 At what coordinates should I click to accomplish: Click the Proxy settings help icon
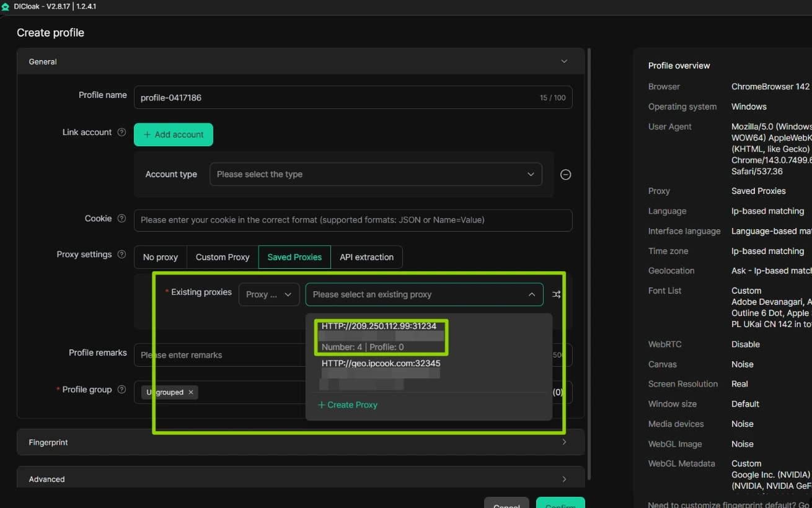[x=121, y=254]
